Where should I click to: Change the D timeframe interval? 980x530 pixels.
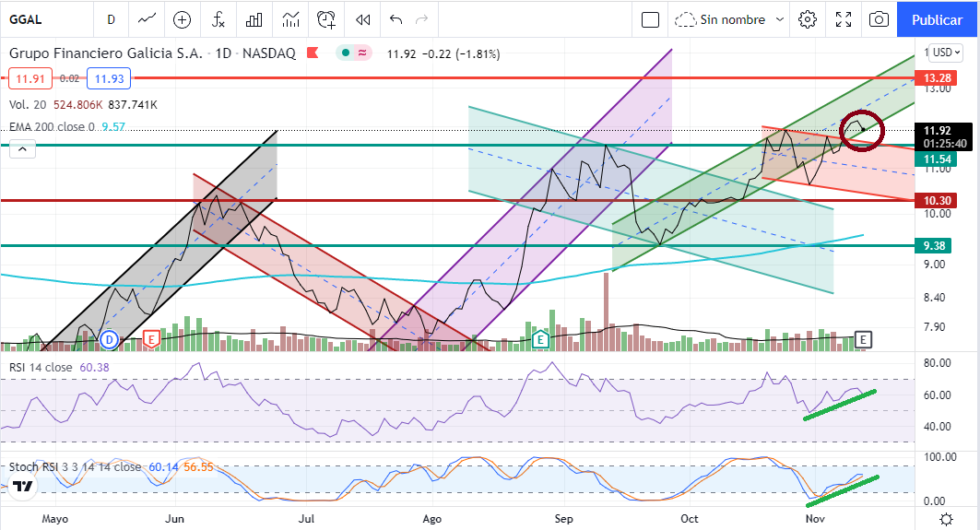111,19
